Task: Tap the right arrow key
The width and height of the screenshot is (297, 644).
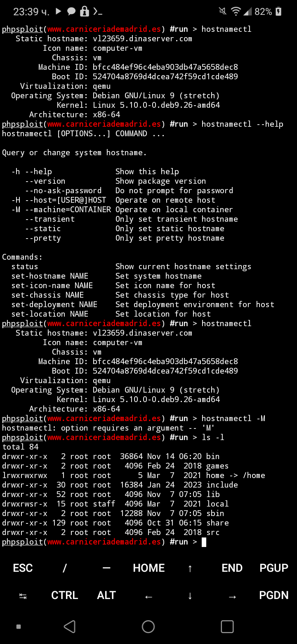Action: (232, 596)
